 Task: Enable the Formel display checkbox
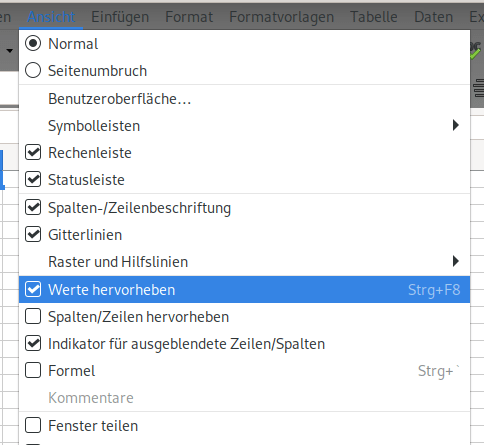(33, 371)
